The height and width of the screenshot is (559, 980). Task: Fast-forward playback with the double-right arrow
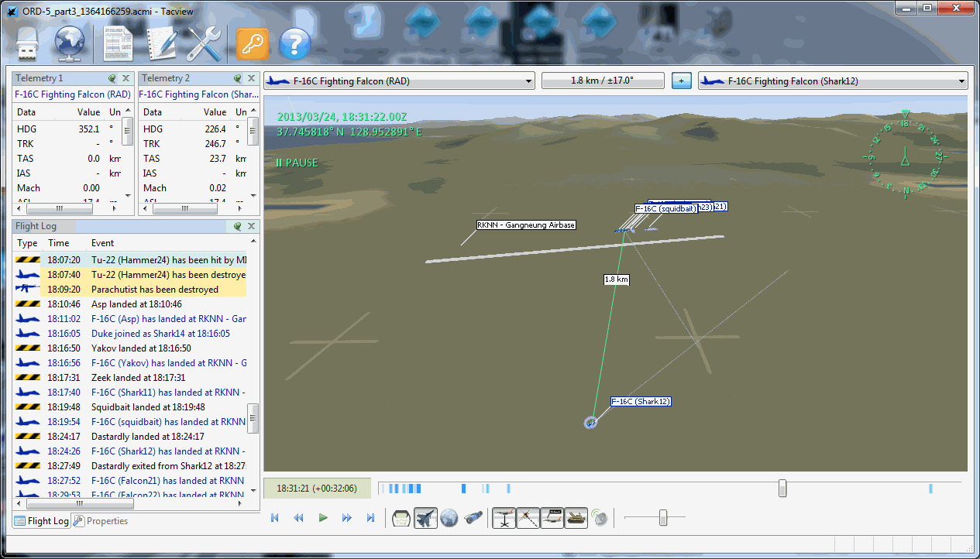click(347, 518)
